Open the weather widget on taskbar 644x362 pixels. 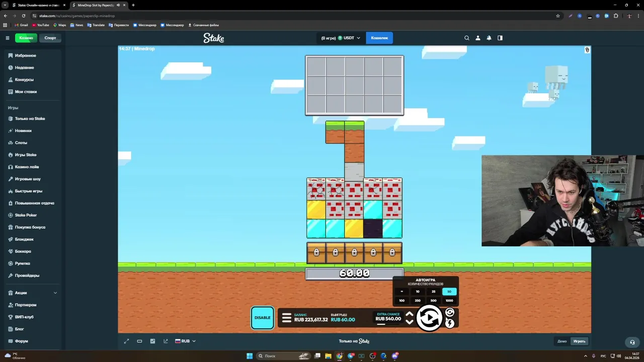[x=15, y=356]
